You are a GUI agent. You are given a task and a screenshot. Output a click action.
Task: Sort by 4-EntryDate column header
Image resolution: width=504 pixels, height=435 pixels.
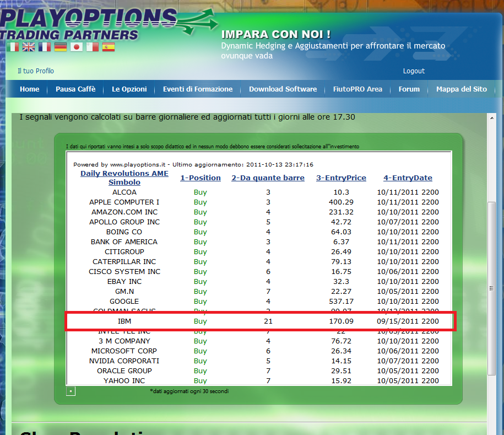tap(408, 178)
